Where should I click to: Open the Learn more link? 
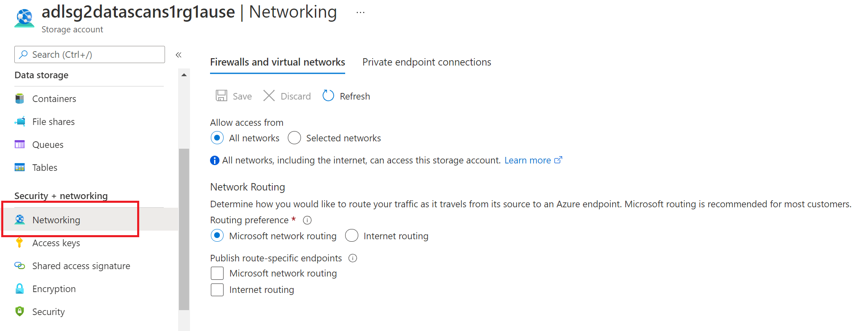[x=528, y=160]
